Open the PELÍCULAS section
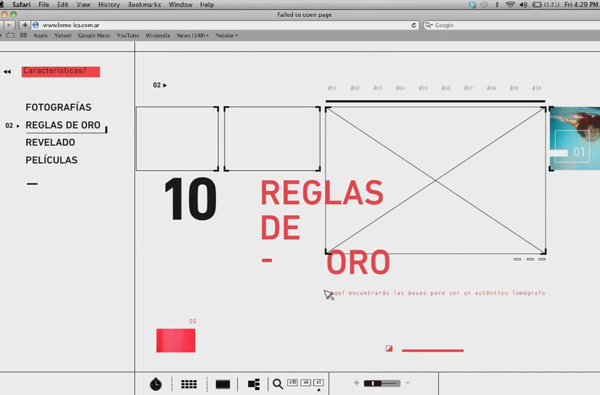The image size is (600, 395). (52, 160)
